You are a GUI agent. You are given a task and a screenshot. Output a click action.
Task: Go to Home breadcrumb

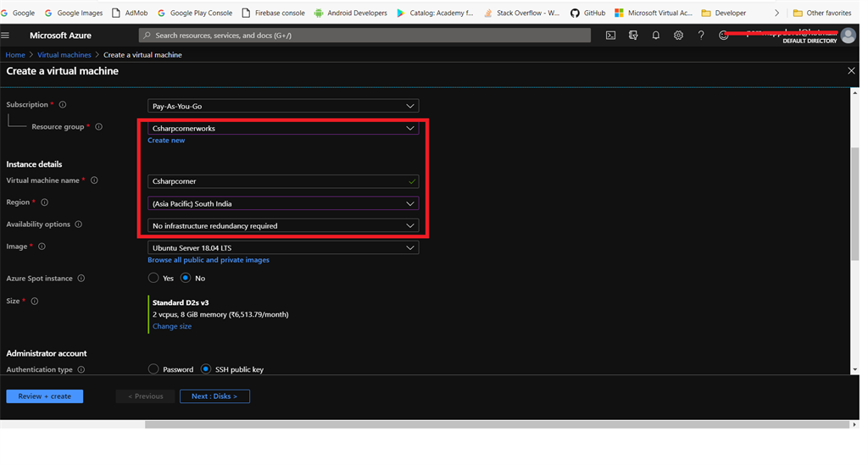[15, 55]
